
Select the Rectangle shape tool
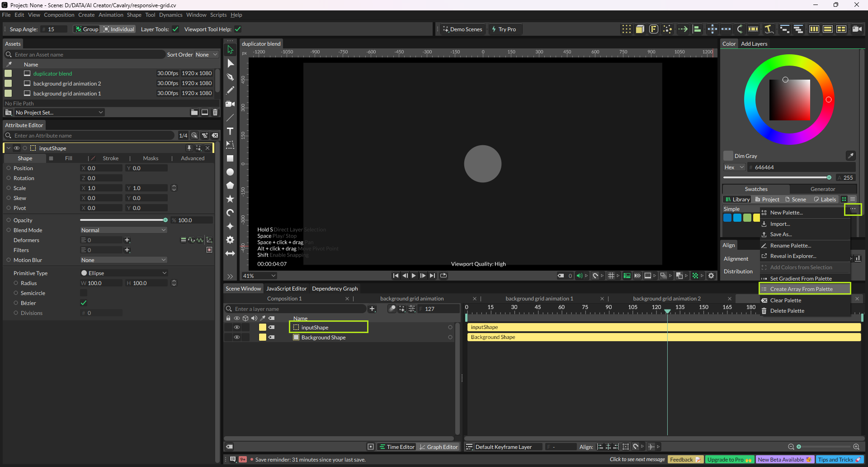point(230,158)
